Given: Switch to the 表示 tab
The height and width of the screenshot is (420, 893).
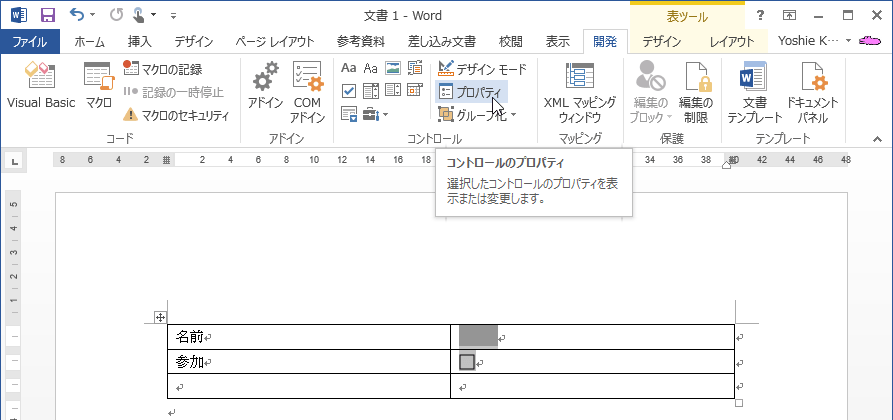Looking at the screenshot, I should point(558,41).
